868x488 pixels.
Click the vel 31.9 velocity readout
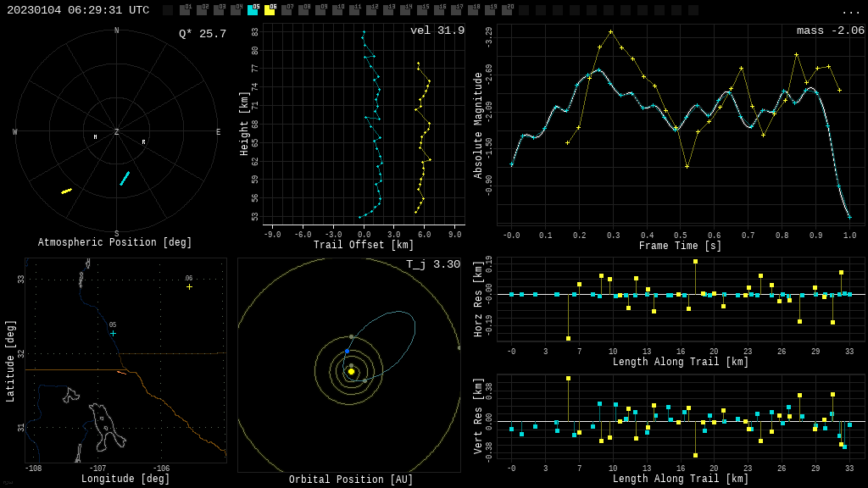(437, 30)
